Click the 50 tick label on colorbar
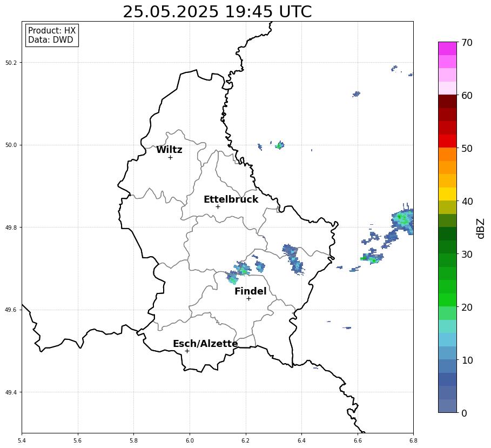The height and width of the screenshot is (448, 491). [467, 148]
